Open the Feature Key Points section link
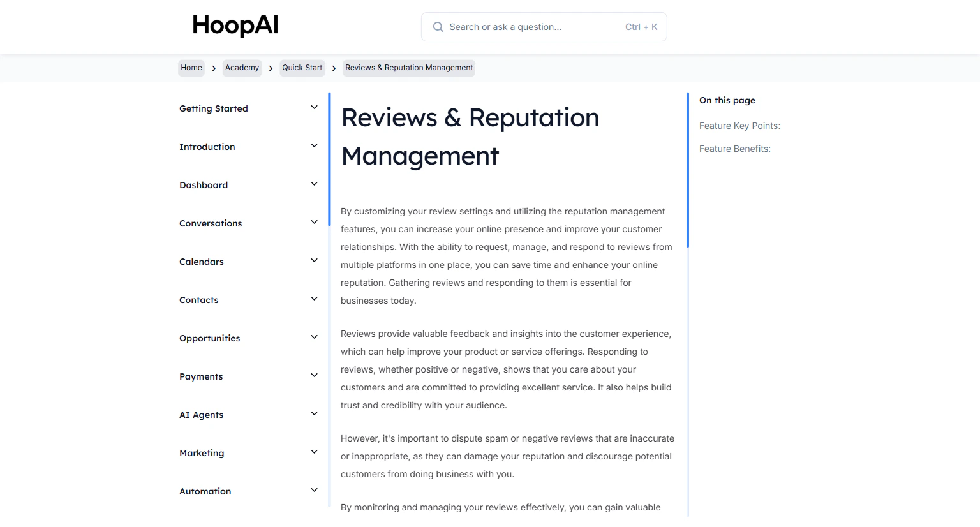 pyautogui.click(x=739, y=126)
